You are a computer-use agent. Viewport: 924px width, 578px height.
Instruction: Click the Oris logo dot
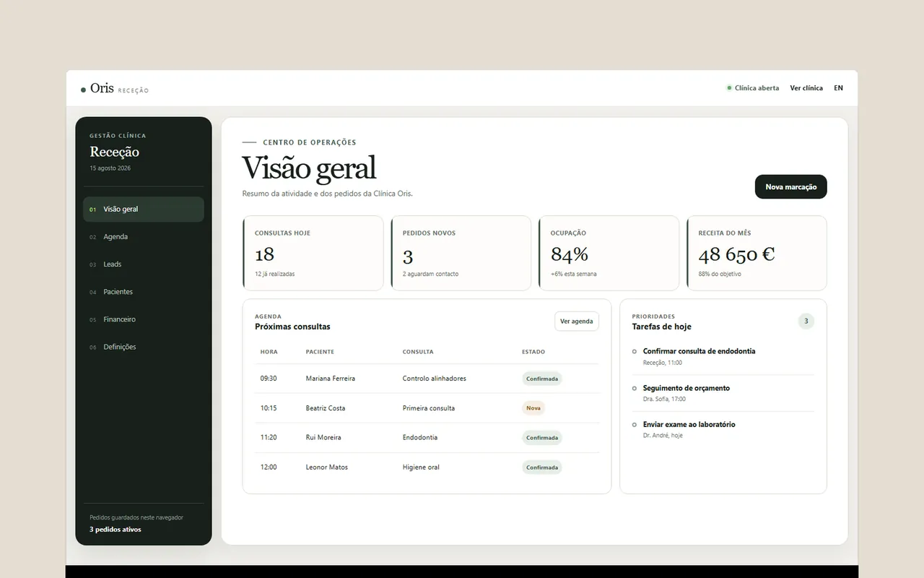pos(83,90)
